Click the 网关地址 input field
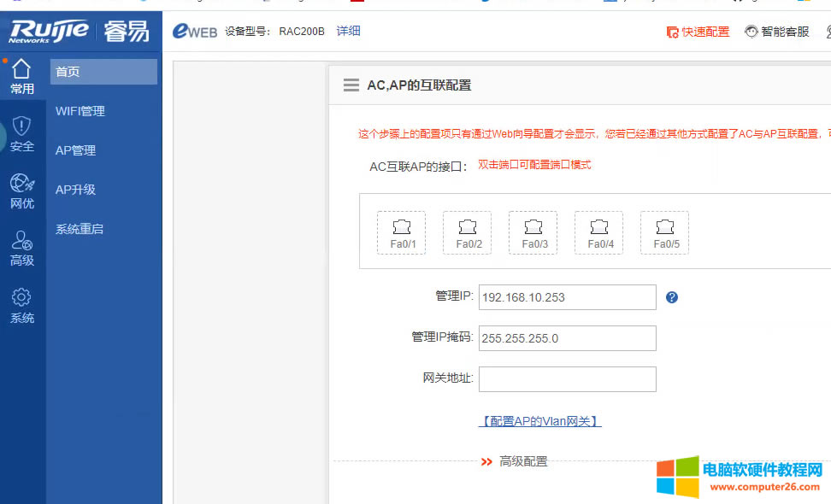The width and height of the screenshot is (831, 504). pyautogui.click(x=567, y=379)
